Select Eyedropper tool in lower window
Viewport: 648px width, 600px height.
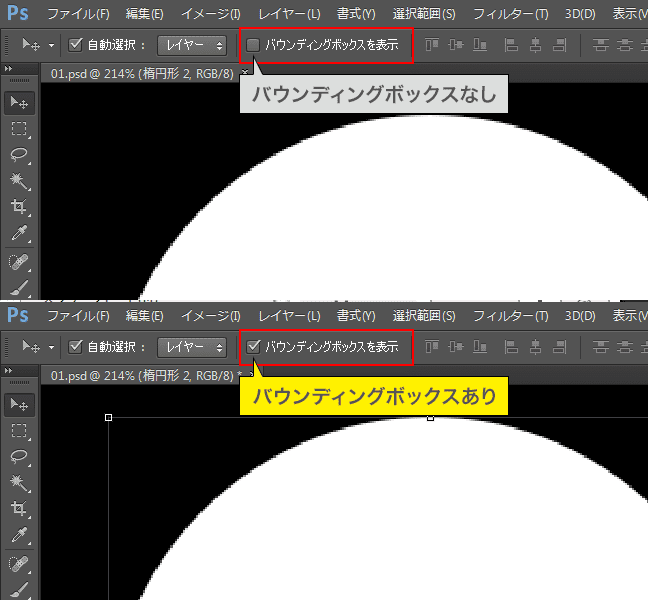click(x=19, y=534)
